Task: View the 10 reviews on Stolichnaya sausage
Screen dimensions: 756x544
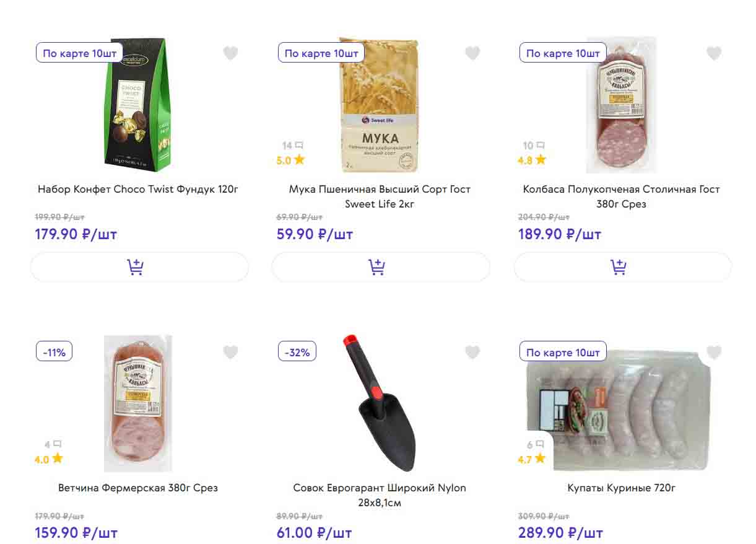Action: tap(534, 146)
